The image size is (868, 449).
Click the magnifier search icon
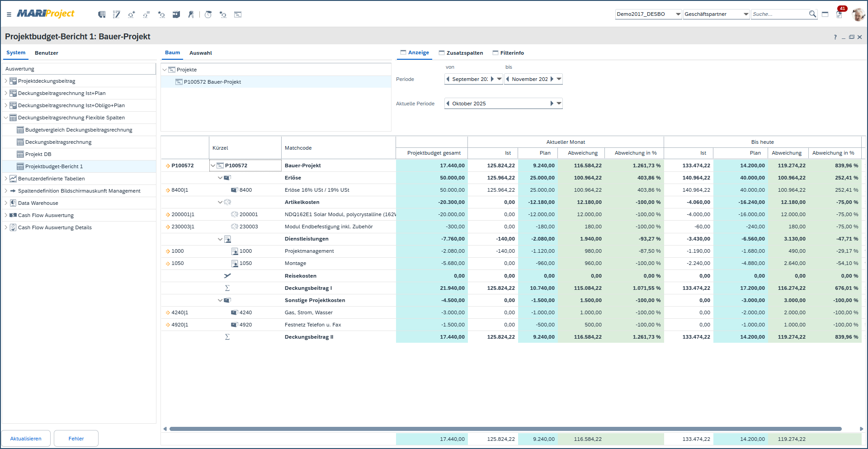point(812,14)
